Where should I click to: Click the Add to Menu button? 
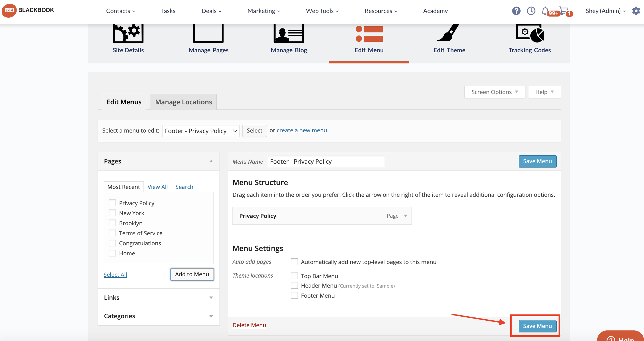pos(192,274)
